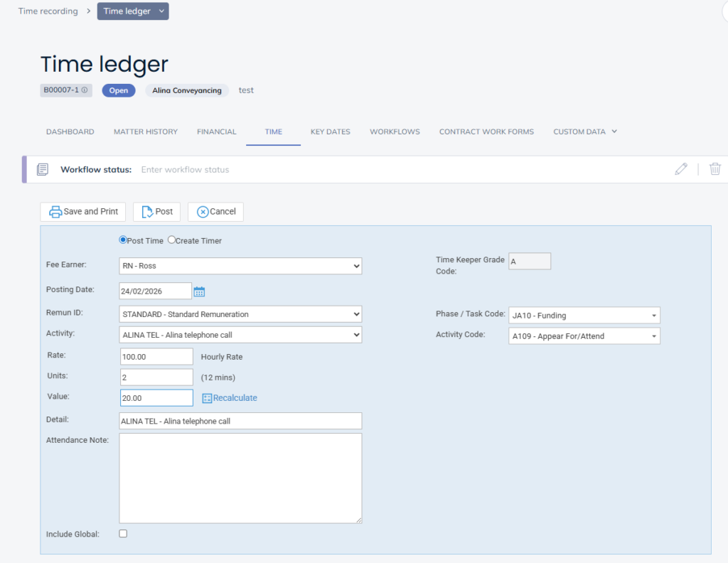Post the time entry
728x563 pixels.
point(156,212)
